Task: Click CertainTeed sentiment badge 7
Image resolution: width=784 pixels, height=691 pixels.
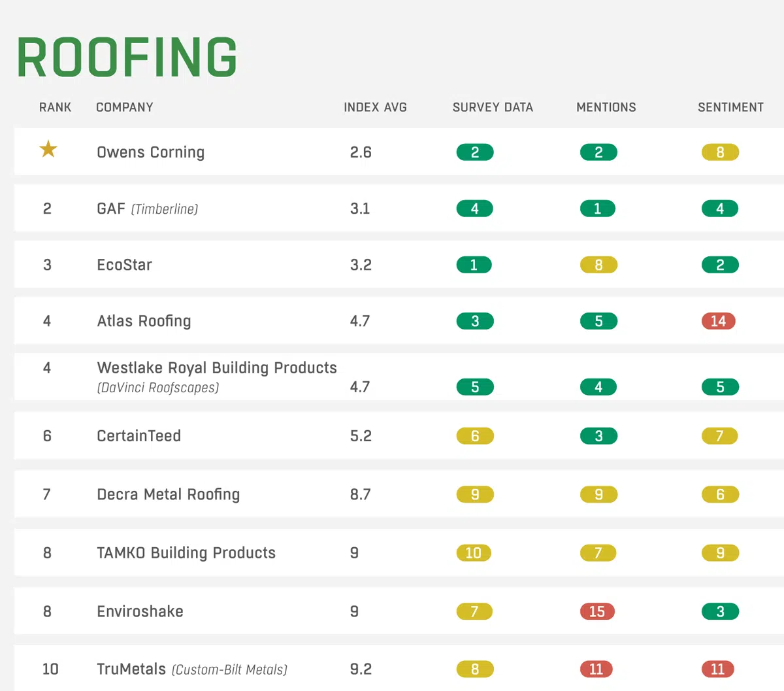Action: point(719,436)
